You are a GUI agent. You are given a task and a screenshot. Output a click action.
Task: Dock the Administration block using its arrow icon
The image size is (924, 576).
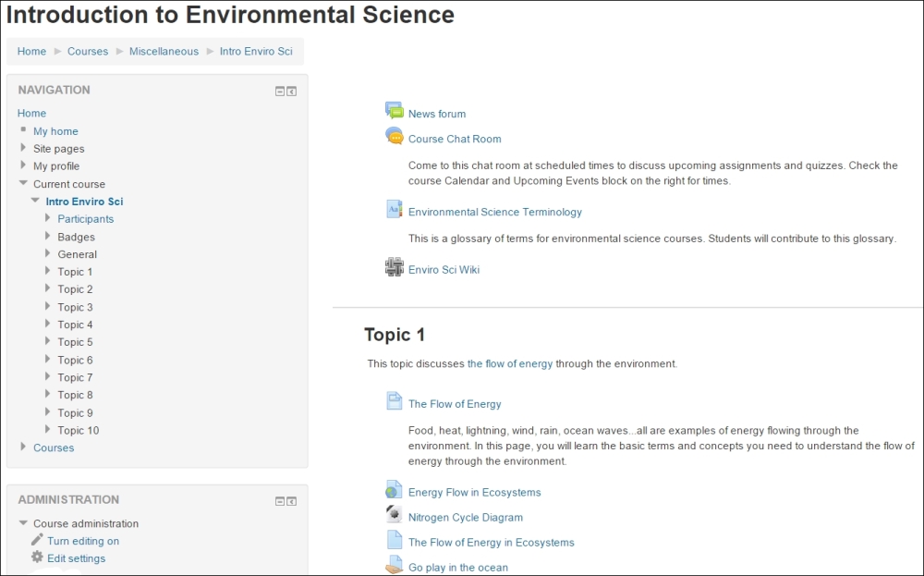[x=292, y=501]
